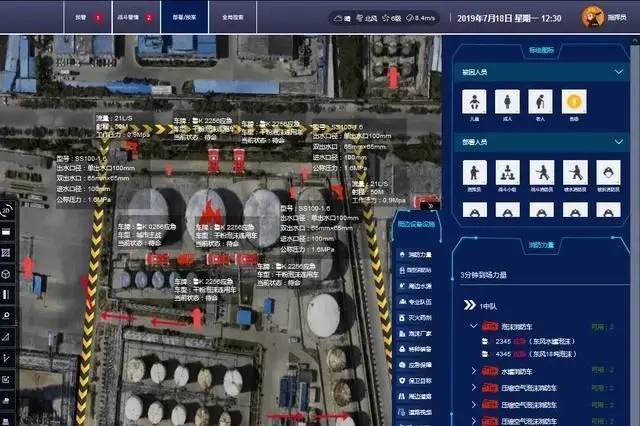This screenshot has width=640, height=426.
Task: Open 周边水源 in the facilities list
Action: 415,286
